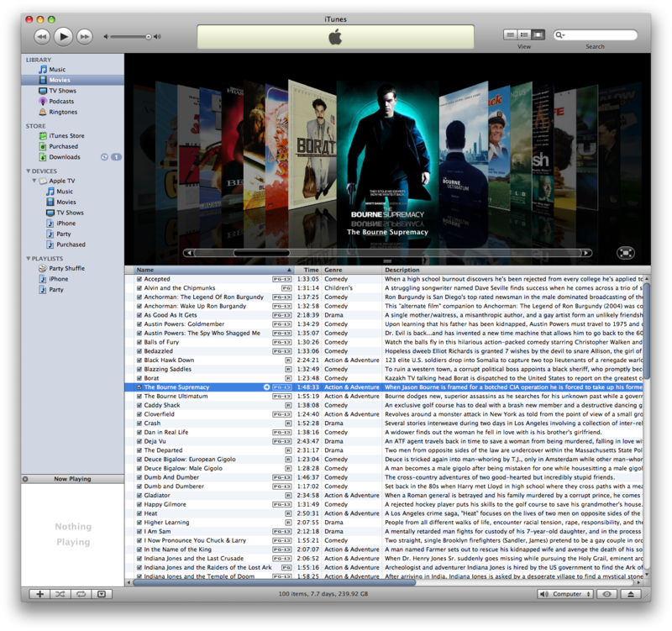Toggle the artwork viewer button
The height and width of the screenshot is (631, 672).
pyautogui.click(x=102, y=594)
